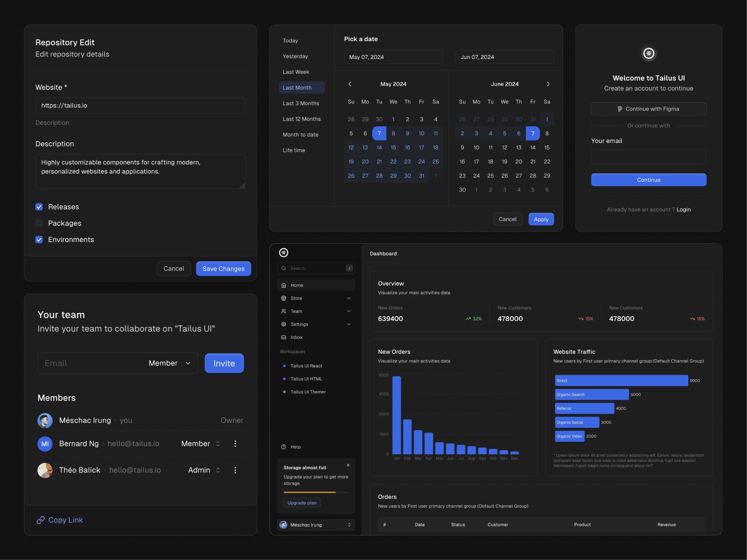The image size is (747, 560).
Task: Uncheck the Environments checkbox
Action: tap(39, 240)
